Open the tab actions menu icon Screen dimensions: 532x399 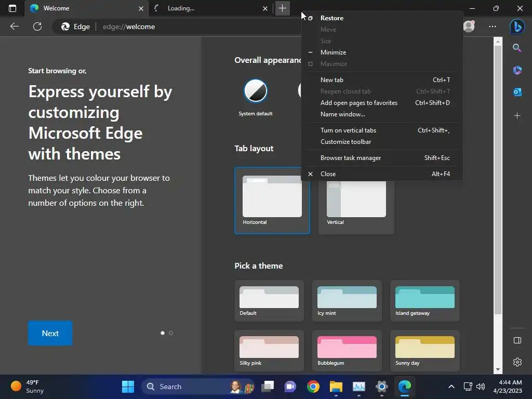pos(12,8)
